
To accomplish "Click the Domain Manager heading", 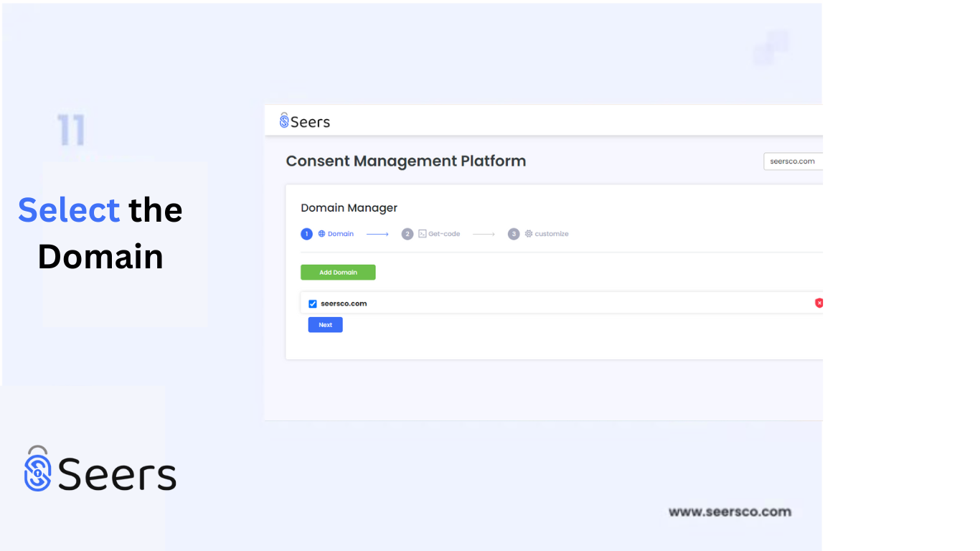I will tap(349, 208).
